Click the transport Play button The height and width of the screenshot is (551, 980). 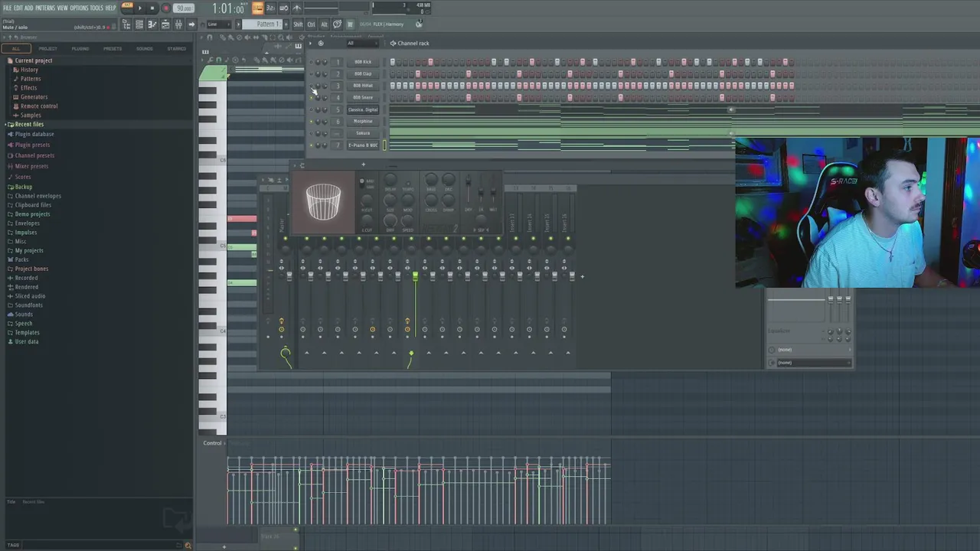coord(139,8)
